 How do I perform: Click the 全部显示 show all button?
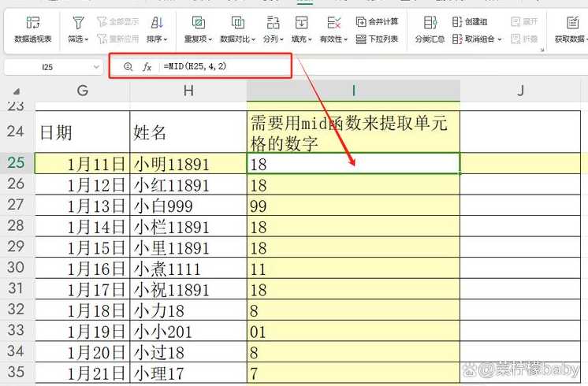coord(117,22)
